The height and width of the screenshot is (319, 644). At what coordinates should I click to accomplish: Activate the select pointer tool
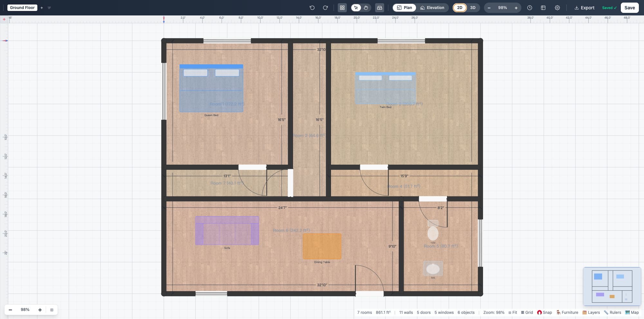[x=356, y=8]
